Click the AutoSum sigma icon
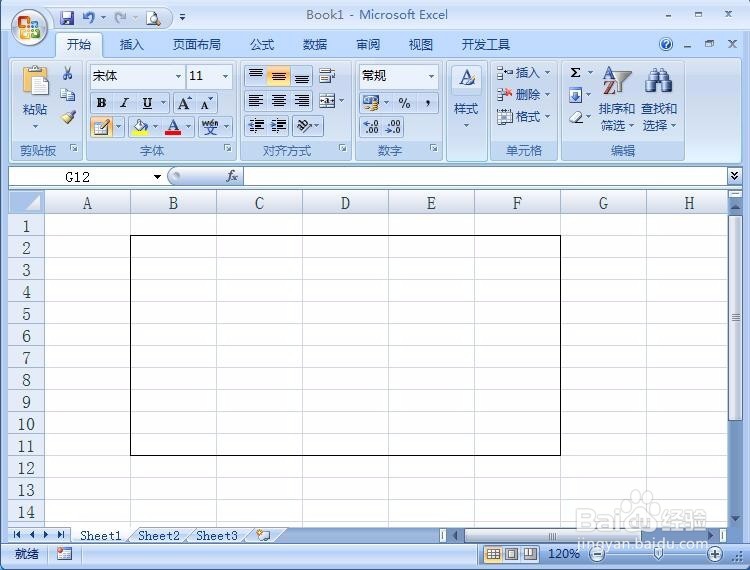The image size is (750, 570). [575, 73]
